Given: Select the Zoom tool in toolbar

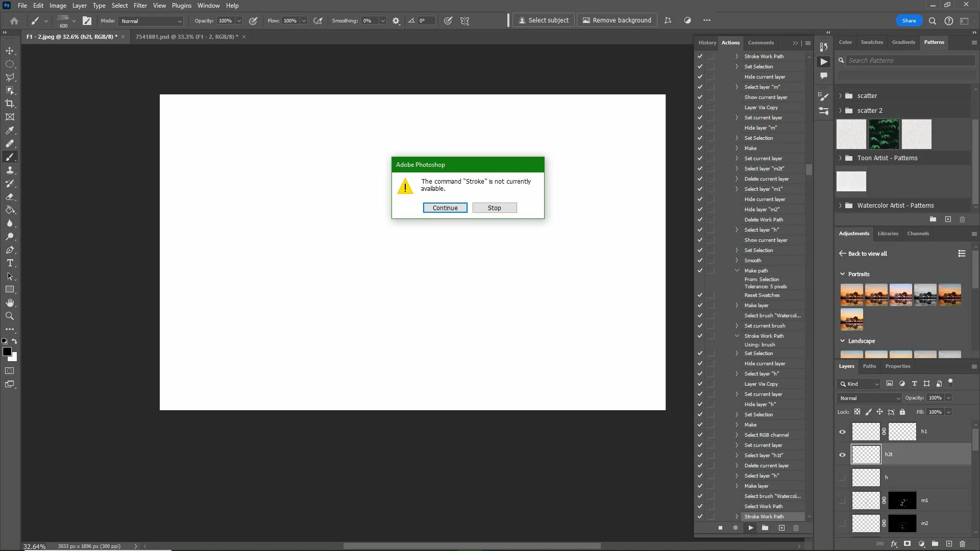Looking at the screenshot, I should 10,316.
